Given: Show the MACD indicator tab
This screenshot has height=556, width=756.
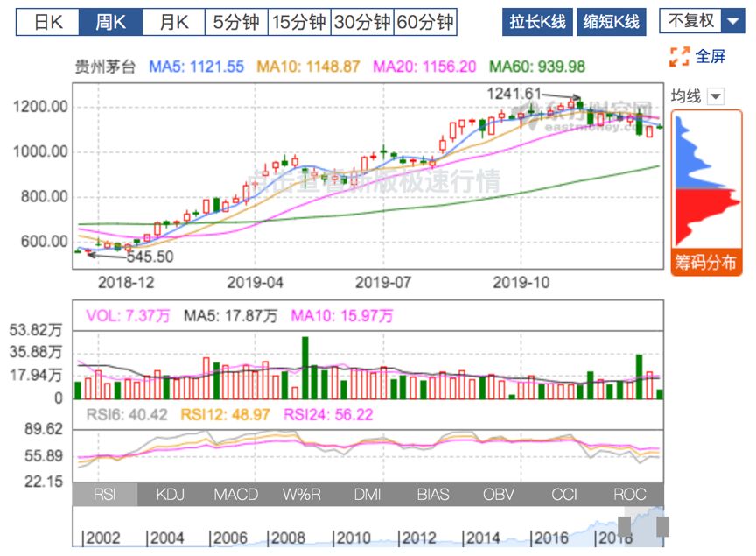Looking at the screenshot, I should [x=235, y=494].
